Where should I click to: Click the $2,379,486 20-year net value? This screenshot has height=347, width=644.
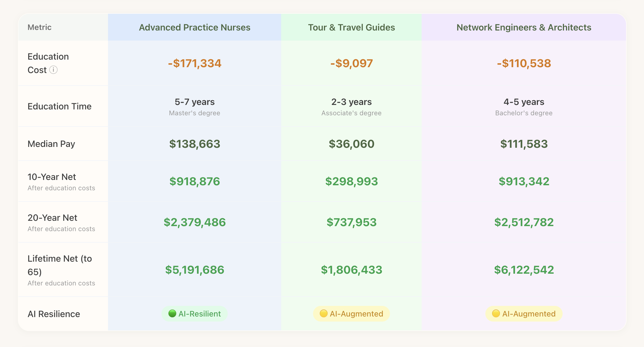pyautogui.click(x=195, y=222)
